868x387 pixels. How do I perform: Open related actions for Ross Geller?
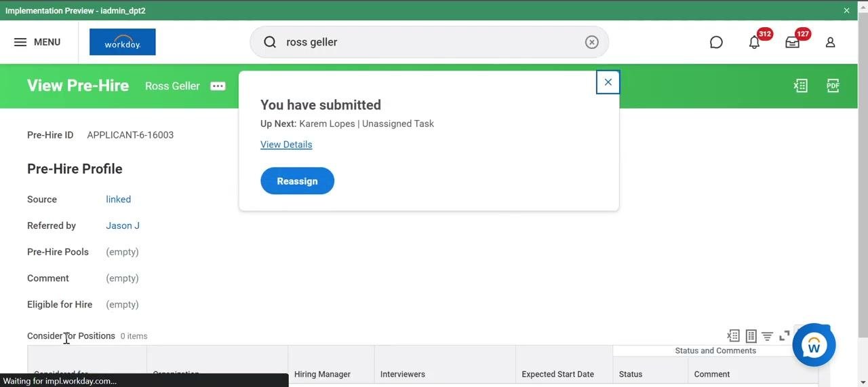218,86
